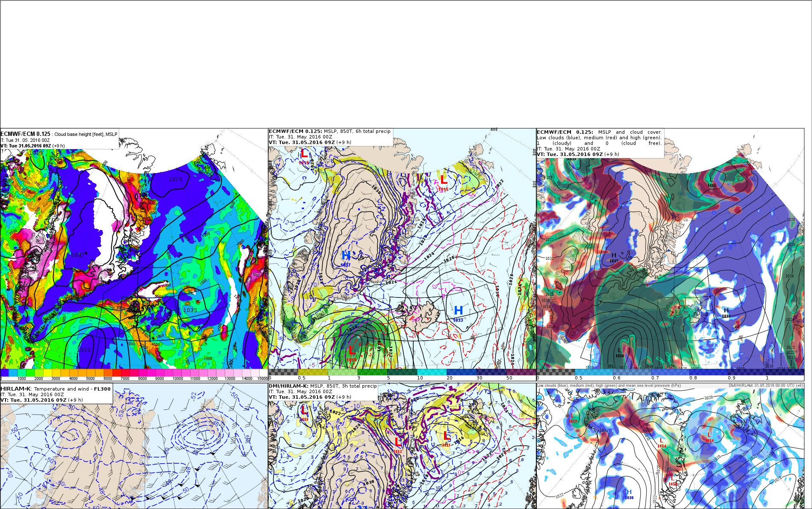The image size is (812, 509).
Task: Pick the cyan 10 mm swatch in the precip legend
Action: 432,372
